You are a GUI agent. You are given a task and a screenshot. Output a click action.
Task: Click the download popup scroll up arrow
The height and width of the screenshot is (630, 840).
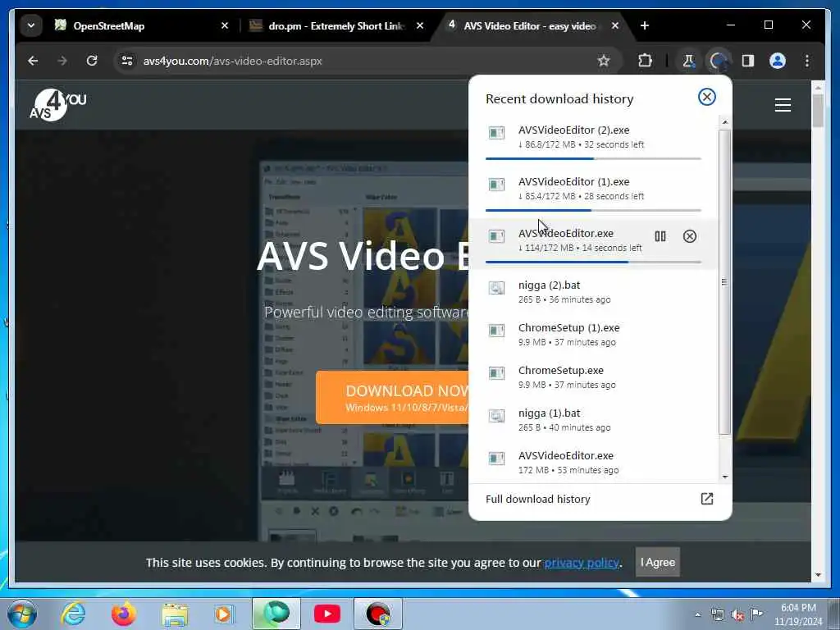(725, 123)
